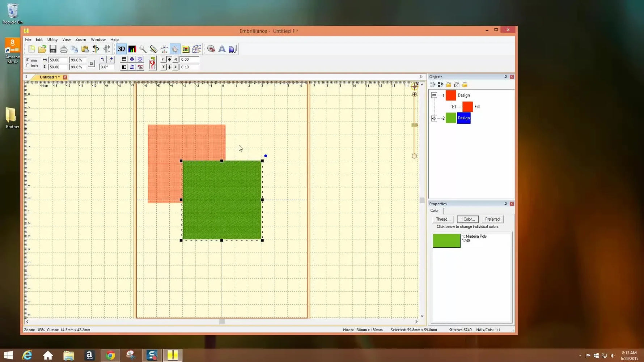This screenshot has height=362, width=644.
Task: Open the color bars display tool
Action: coord(132,49)
